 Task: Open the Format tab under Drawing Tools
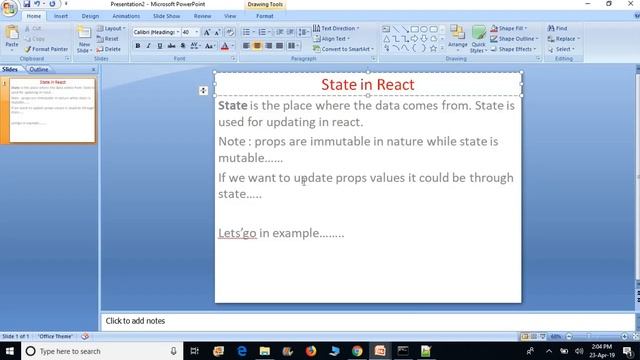click(x=264, y=16)
